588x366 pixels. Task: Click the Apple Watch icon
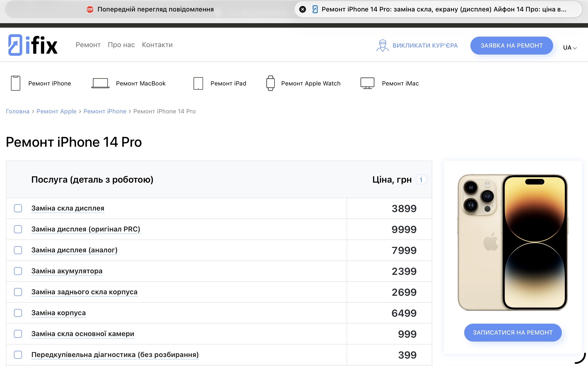(x=270, y=83)
